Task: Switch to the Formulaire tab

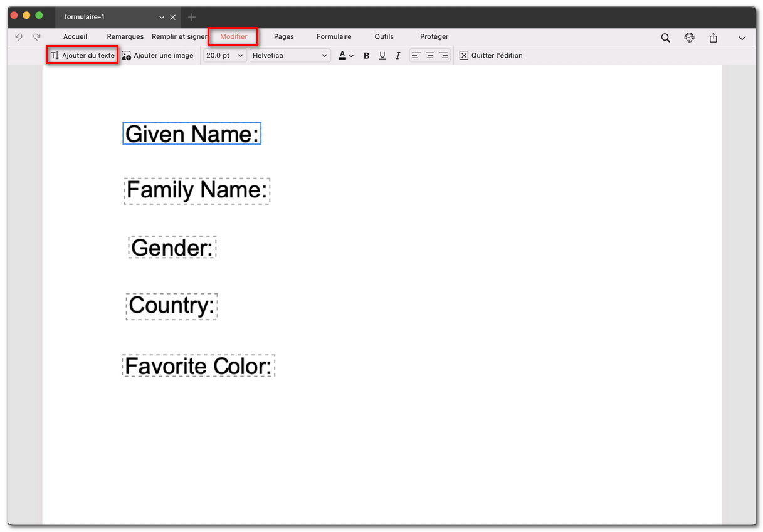Action: coord(334,37)
